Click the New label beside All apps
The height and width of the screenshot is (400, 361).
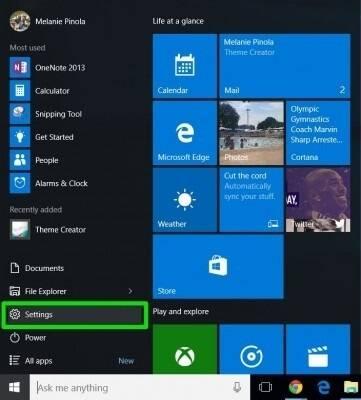click(x=126, y=361)
